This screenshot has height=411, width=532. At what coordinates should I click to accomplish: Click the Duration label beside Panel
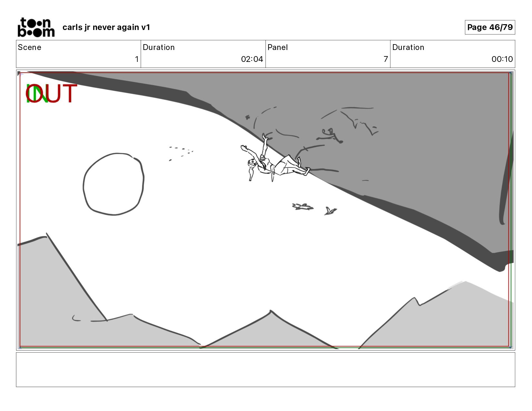[408, 47]
